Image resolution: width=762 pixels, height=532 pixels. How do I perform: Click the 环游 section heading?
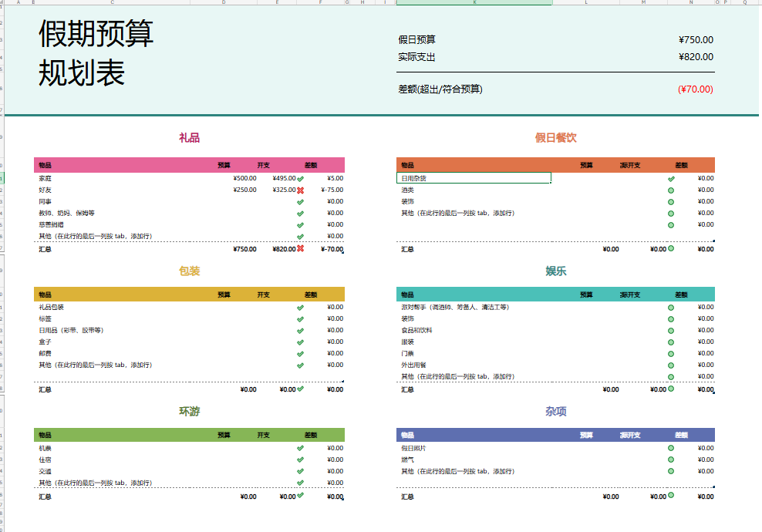pyautogui.click(x=189, y=412)
